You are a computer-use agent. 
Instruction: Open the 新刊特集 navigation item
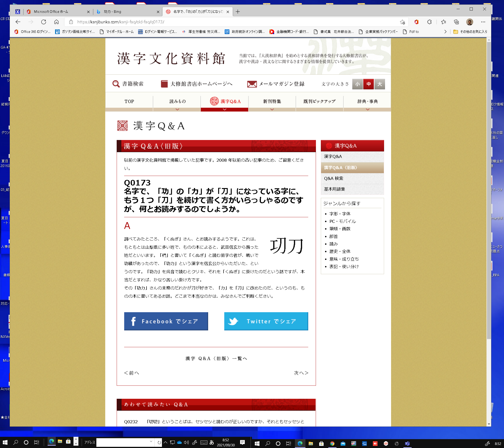272,101
